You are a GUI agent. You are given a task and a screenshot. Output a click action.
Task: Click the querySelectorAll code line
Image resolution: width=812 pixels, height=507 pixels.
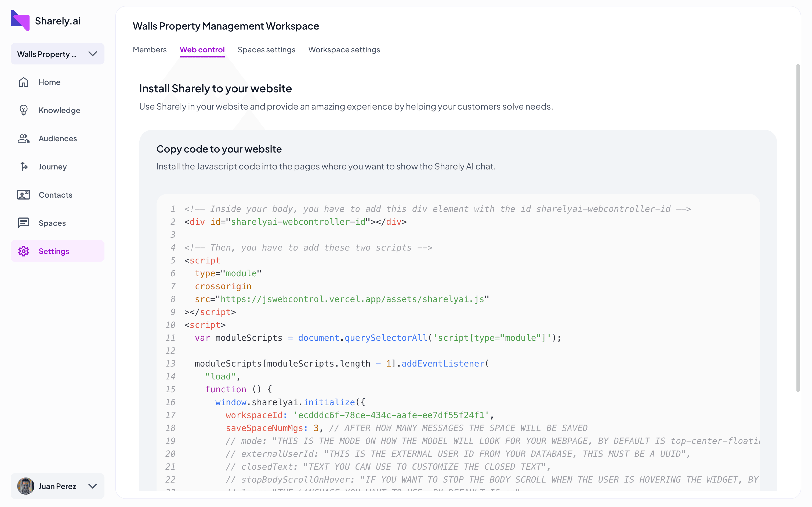[378, 338]
